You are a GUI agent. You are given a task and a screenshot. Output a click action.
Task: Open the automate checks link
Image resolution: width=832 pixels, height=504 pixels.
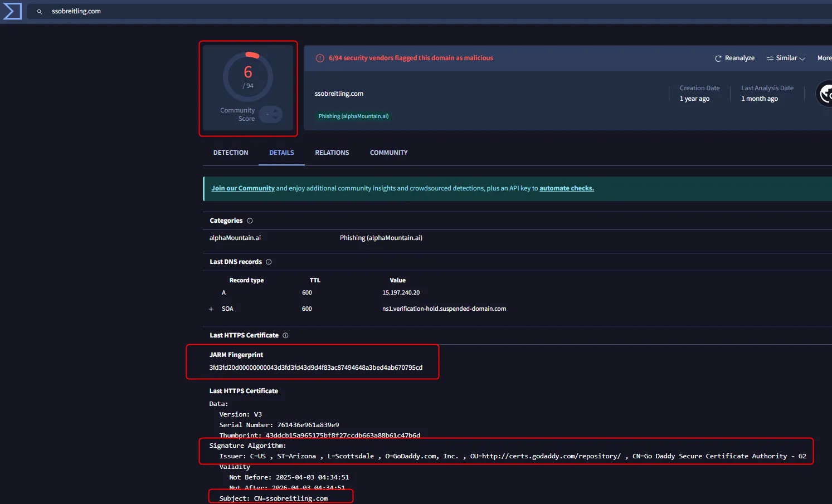pyautogui.click(x=567, y=188)
